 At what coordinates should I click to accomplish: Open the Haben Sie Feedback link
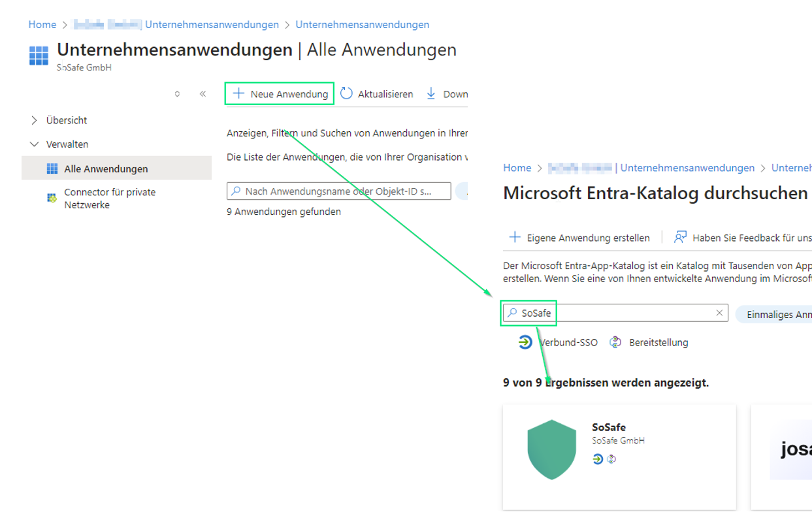[x=745, y=238]
